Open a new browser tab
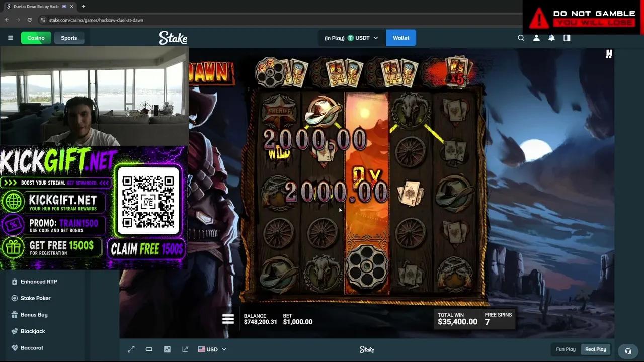This screenshot has width=644, height=362. [83, 7]
